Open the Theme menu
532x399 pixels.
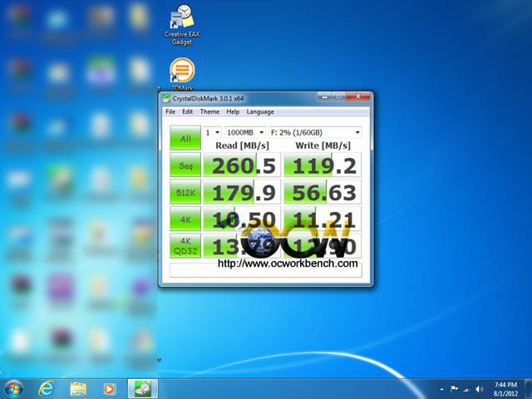(x=209, y=111)
